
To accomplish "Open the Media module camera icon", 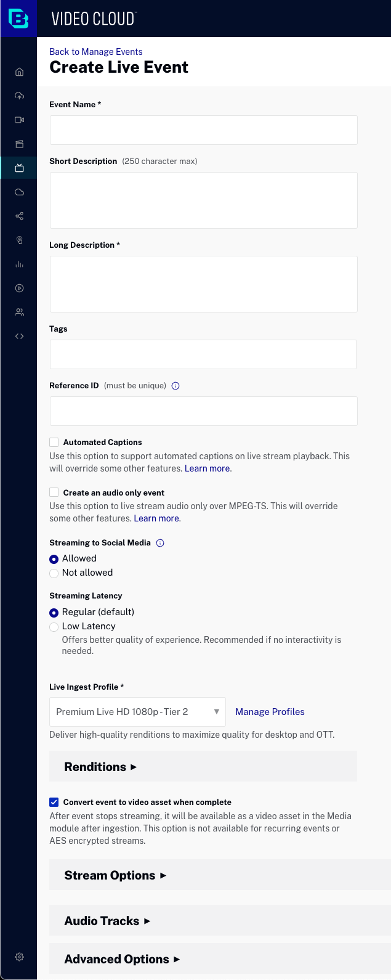I will [x=18, y=120].
